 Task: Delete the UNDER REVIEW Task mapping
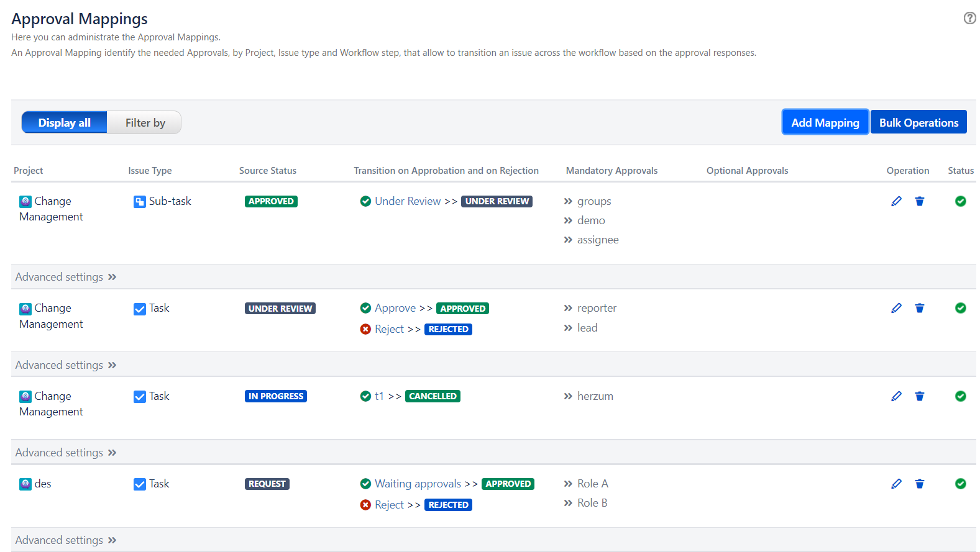coord(919,308)
